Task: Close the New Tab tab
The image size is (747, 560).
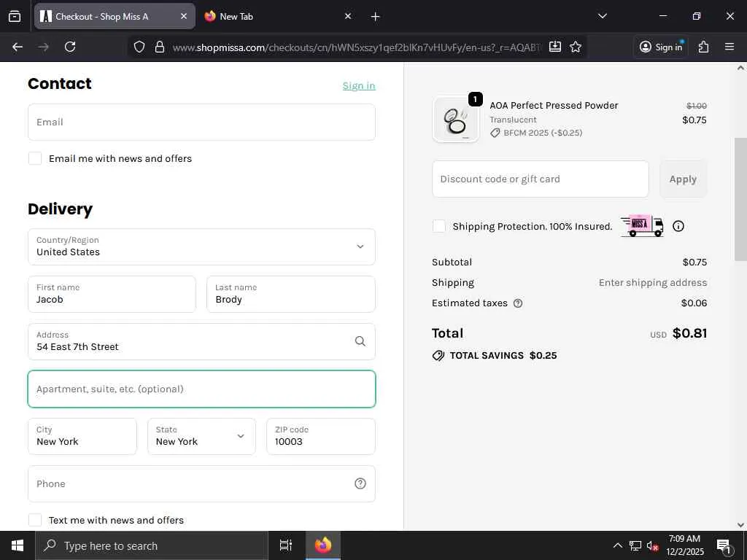Action: click(348, 16)
